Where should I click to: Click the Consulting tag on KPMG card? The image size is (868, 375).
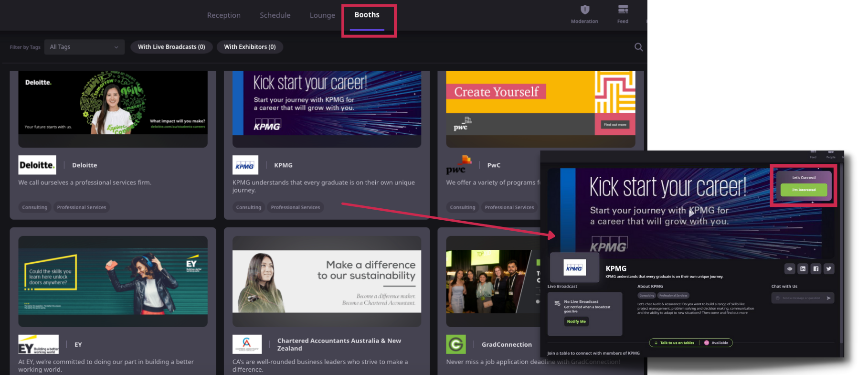pos(249,207)
